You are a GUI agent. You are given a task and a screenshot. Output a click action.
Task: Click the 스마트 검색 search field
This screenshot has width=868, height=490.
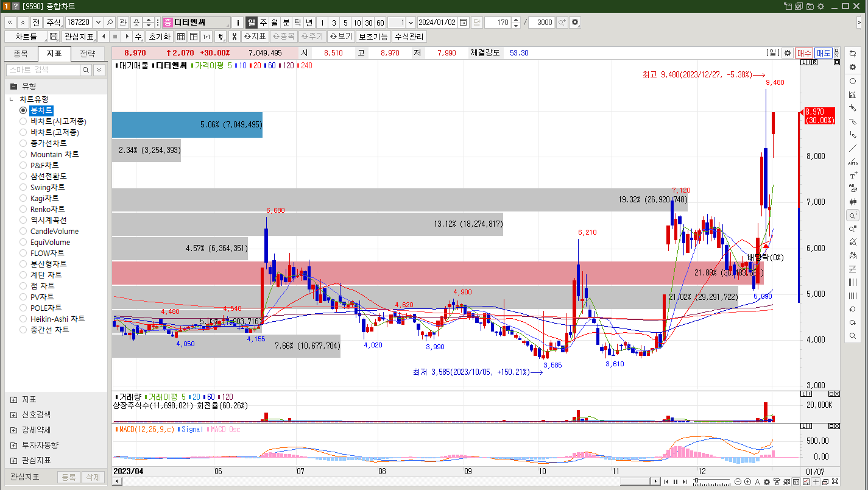tap(43, 70)
